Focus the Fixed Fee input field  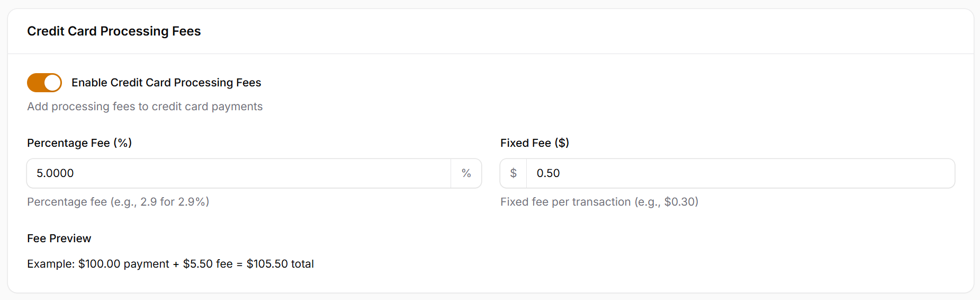741,173
